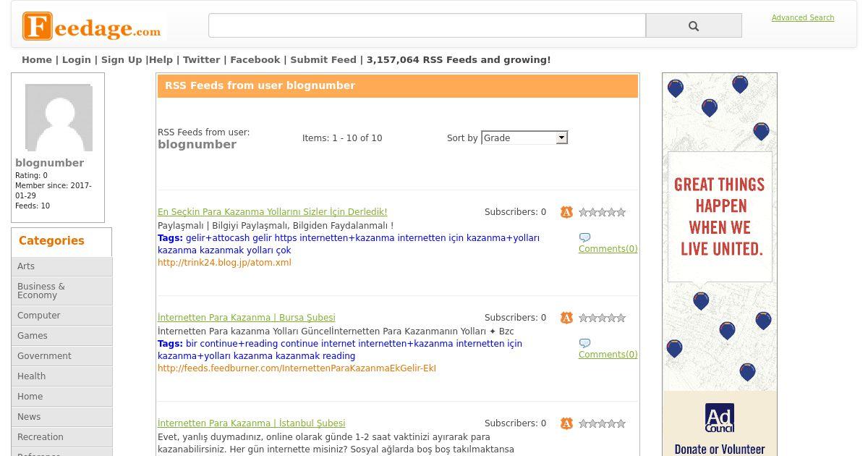Select the Recreation category
The height and width of the screenshot is (456, 868).
click(x=61, y=437)
